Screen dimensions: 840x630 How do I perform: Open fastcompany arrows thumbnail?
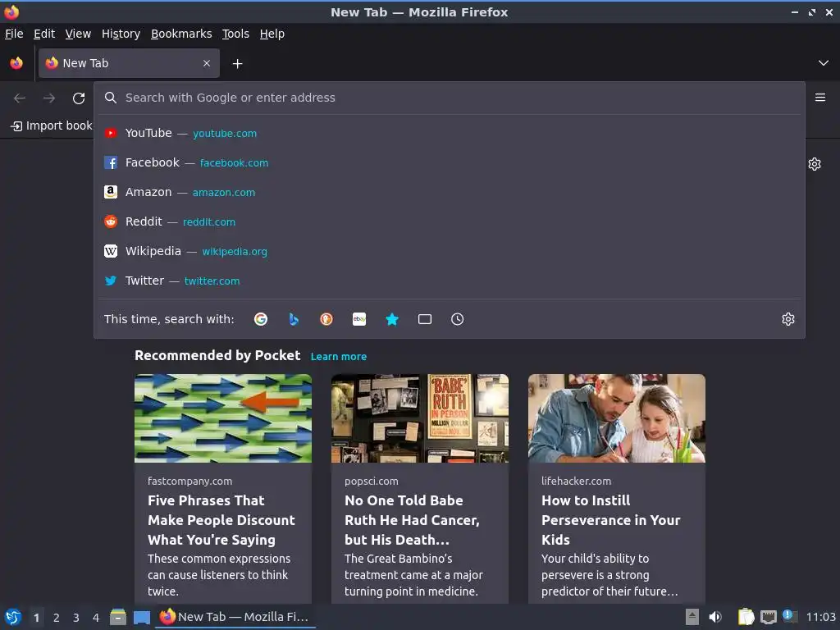(223, 418)
